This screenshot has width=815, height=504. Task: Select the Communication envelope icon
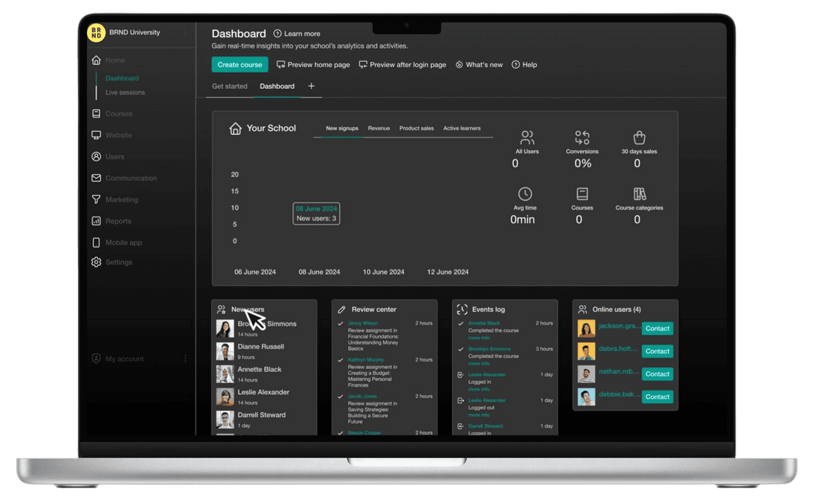pyautogui.click(x=96, y=178)
